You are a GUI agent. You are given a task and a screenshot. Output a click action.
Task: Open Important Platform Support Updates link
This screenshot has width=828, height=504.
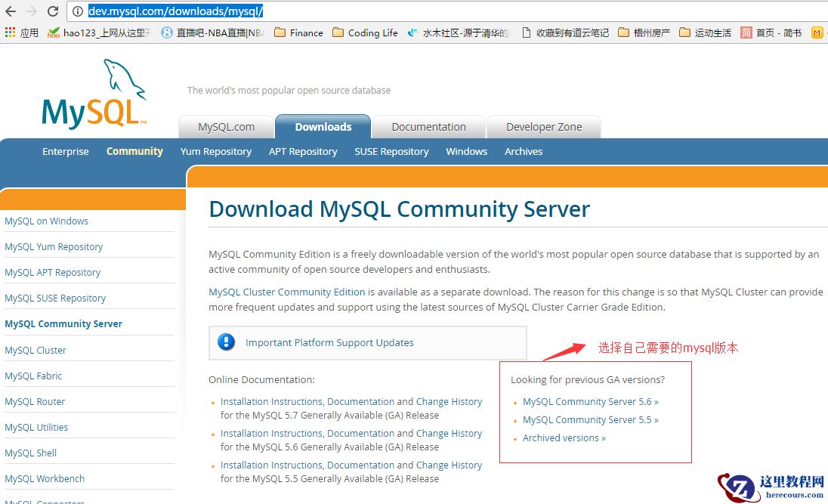click(x=329, y=342)
